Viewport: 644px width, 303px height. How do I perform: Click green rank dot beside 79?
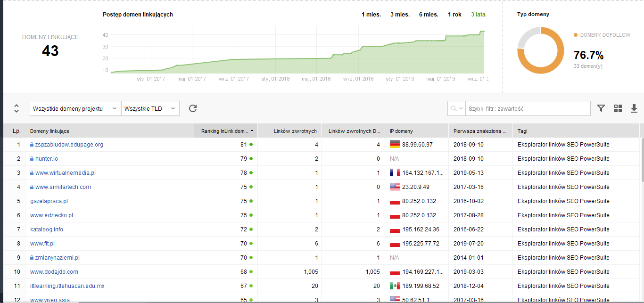coord(251,159)
